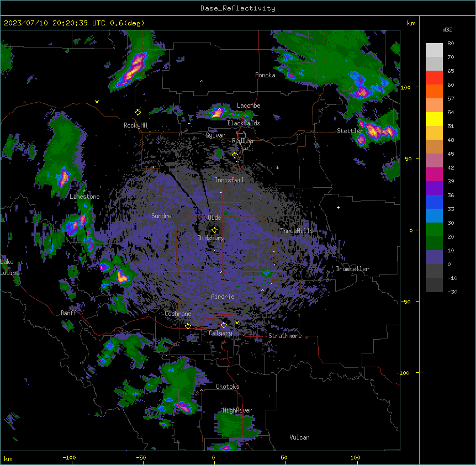Select the Olds label
The image size is (476, 465).
[x=214, y=218]
